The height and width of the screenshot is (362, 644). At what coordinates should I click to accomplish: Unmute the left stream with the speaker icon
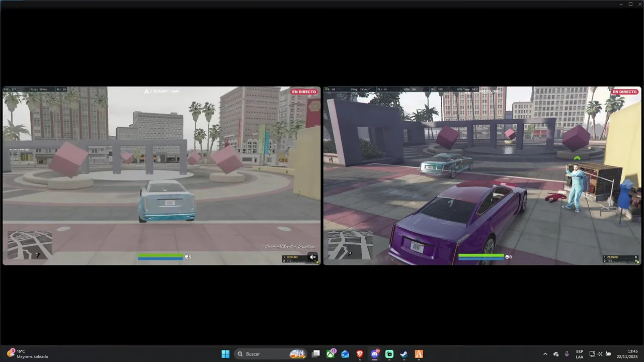click(x=312, y=257)
